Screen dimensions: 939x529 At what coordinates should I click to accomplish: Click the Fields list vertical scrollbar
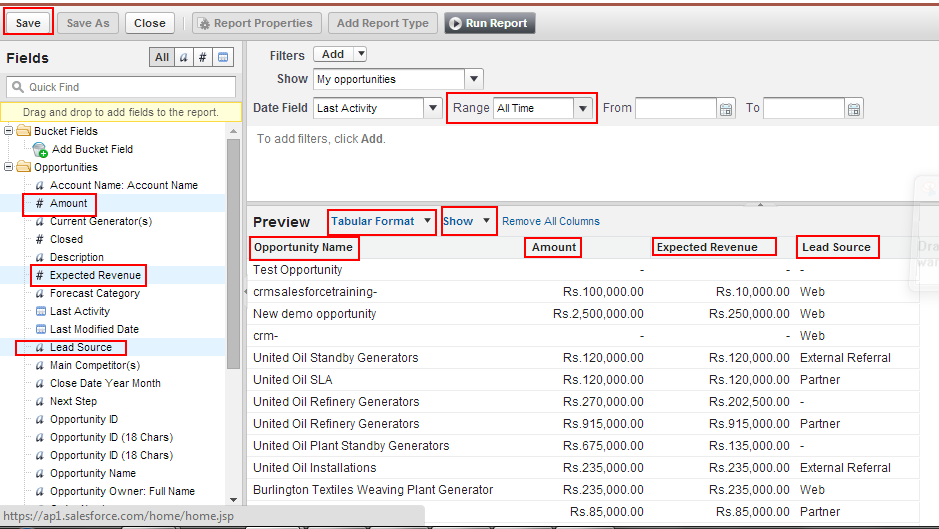point(233,300)
